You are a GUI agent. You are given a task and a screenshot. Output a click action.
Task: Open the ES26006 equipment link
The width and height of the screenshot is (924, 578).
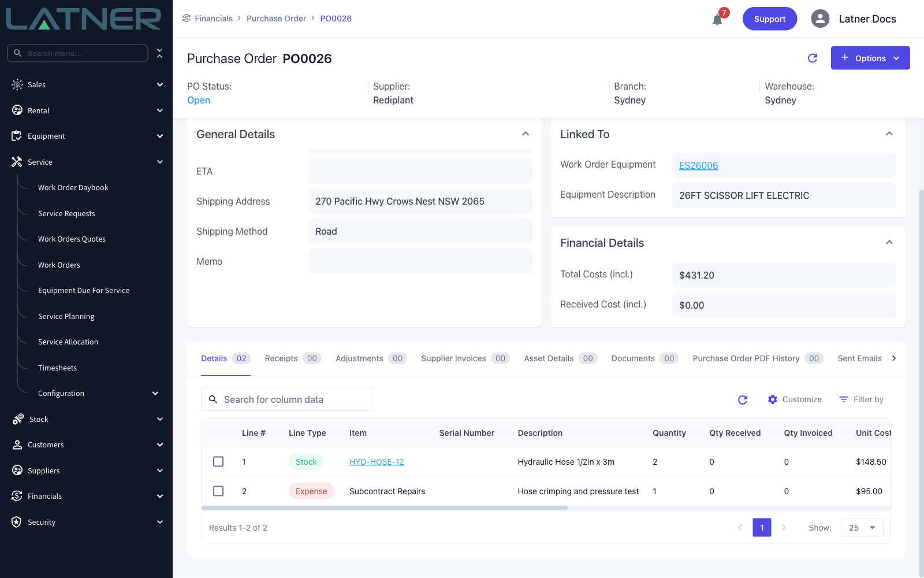[x=698, y=165]
